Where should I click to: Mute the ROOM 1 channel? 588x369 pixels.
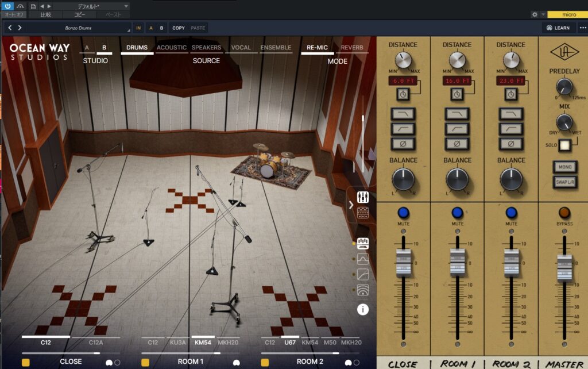457,213
